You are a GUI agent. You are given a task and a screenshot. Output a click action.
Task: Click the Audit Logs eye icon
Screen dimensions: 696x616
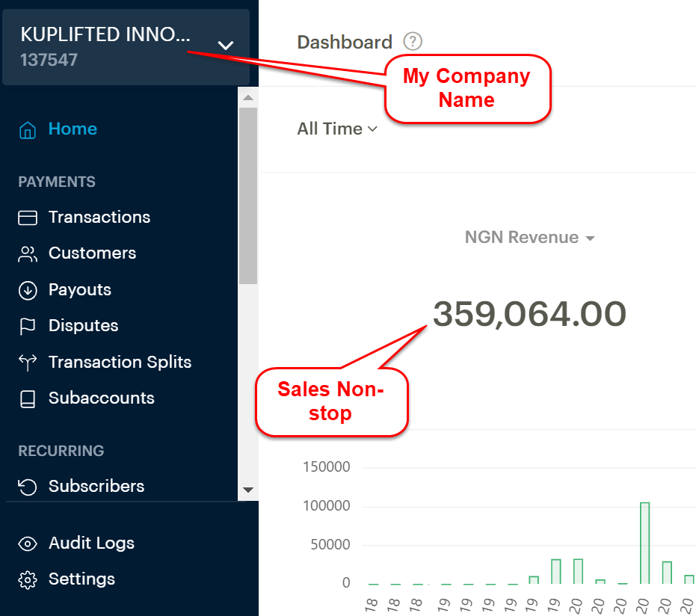tap(28, 543)
